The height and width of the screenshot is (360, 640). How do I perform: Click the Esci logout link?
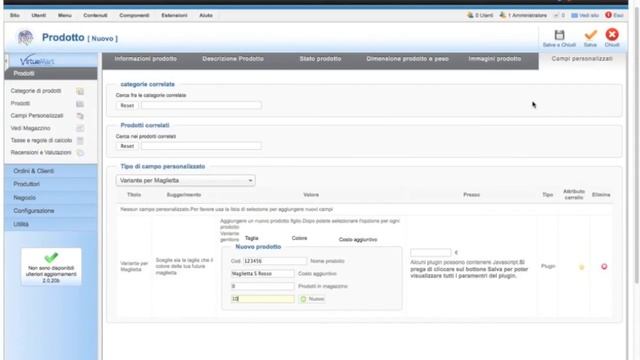[x=618, y=16]
